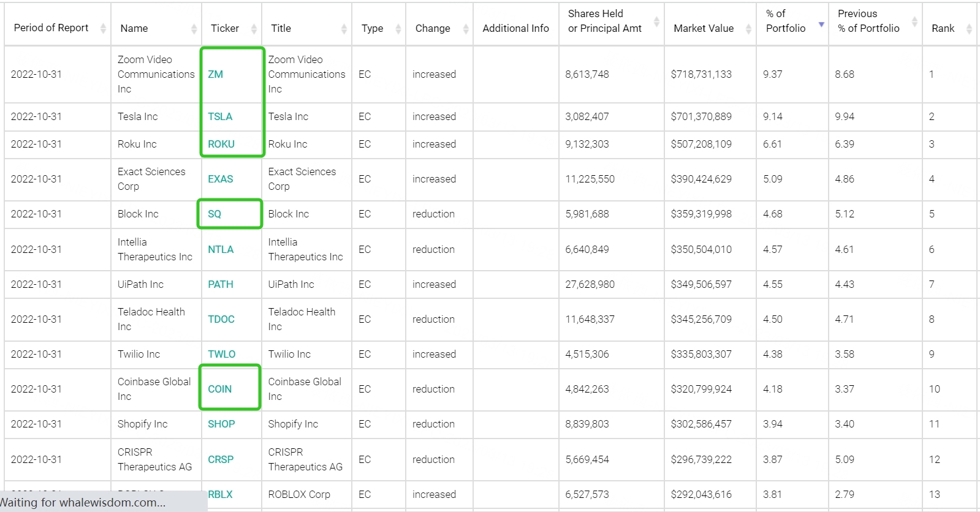Select CRISPR Therapeutics AG in Title column

(306, 459)
